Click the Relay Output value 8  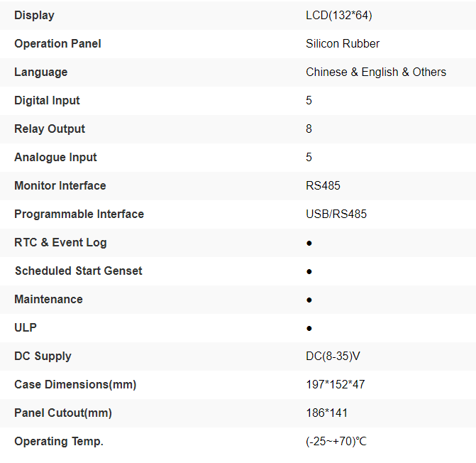309,129
